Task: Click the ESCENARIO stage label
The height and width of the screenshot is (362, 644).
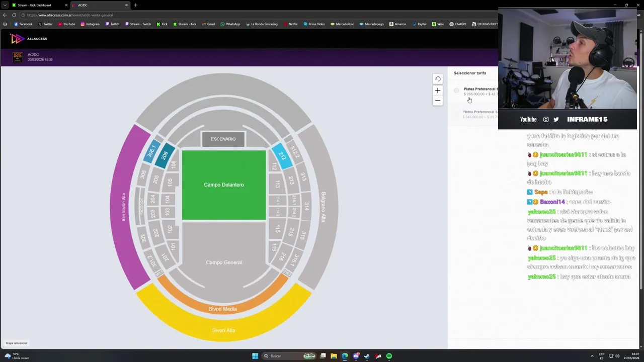Action: pos(223,139)
